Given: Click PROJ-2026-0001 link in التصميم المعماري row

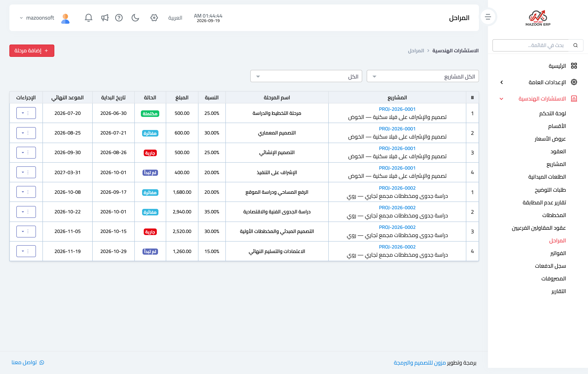Looking at the screenshot, I should [x=397, y=129].
